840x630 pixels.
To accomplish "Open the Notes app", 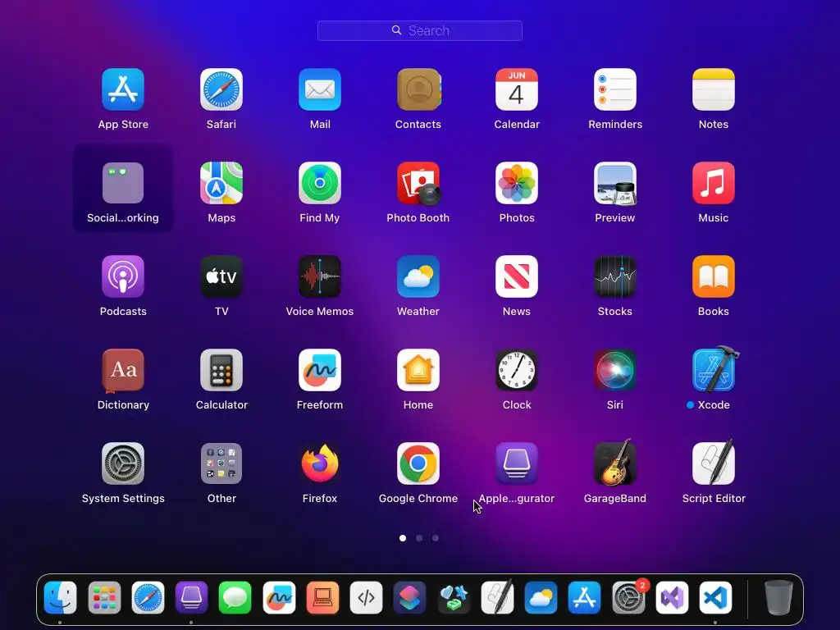I will point(714,89).
